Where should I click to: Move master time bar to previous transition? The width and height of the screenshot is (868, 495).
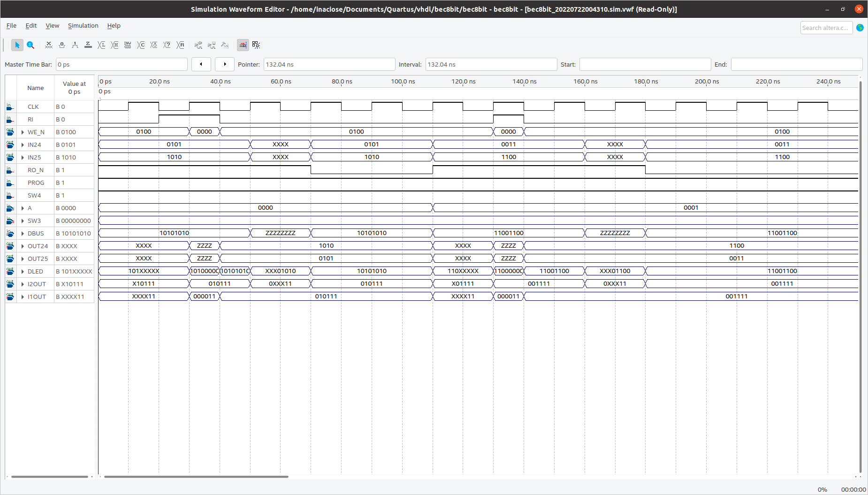201,64
